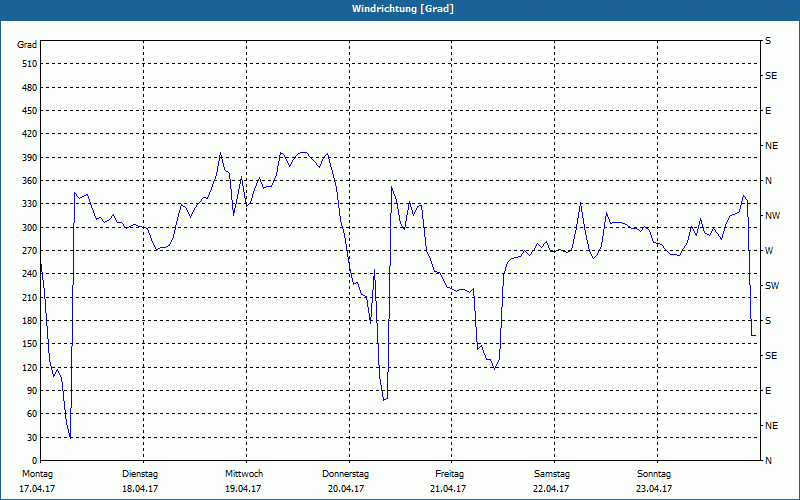
Task: Click the W compass label on right axis
Action: pyautogui.click(x=769, y=251)
